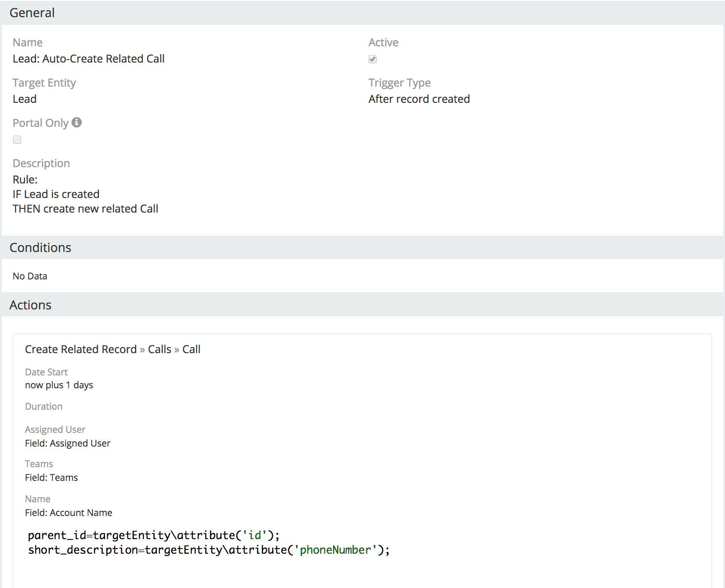Click the 'IF Lead is created' description line
Viewport: 725px width, 588px height.
point(56,194)
